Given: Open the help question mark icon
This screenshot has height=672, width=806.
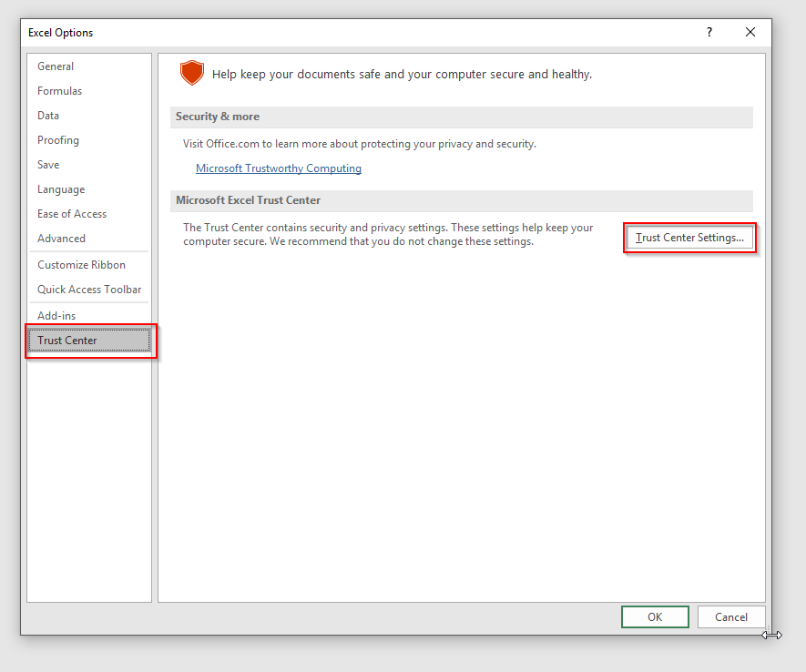Looking at the screenshot, I should click(x=709, y=33).
